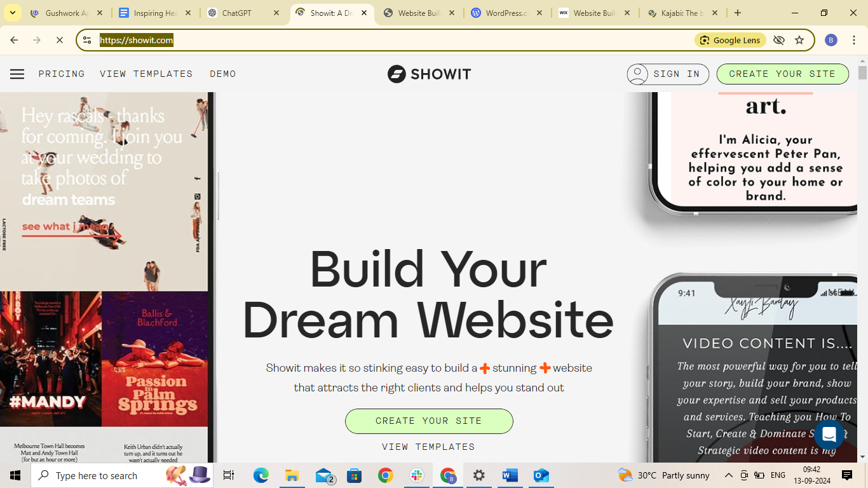The width and height of the screenshot is (868, 488).
Task: Open Outlook from taskbar
Action: click(541, 475)
